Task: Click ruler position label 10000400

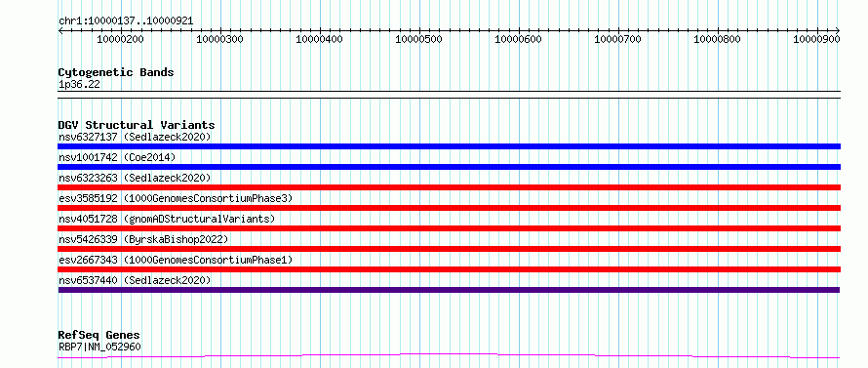Action: [x=320, y=39]
